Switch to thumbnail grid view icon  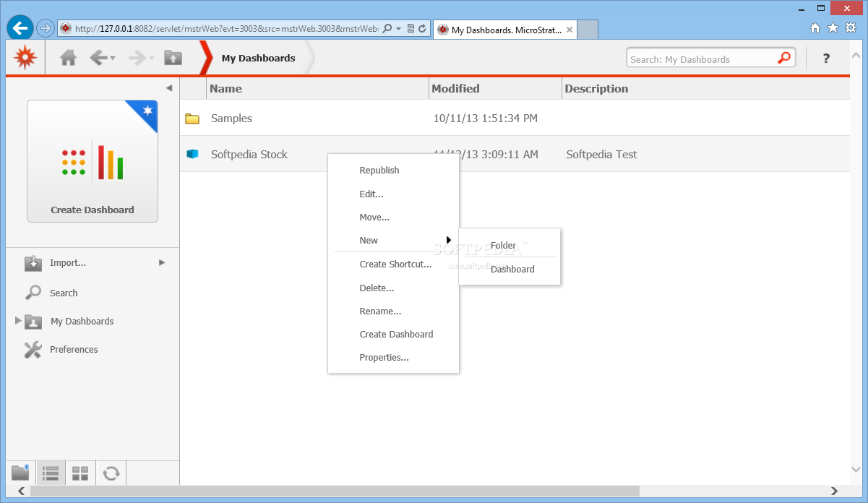click(80, 473)
